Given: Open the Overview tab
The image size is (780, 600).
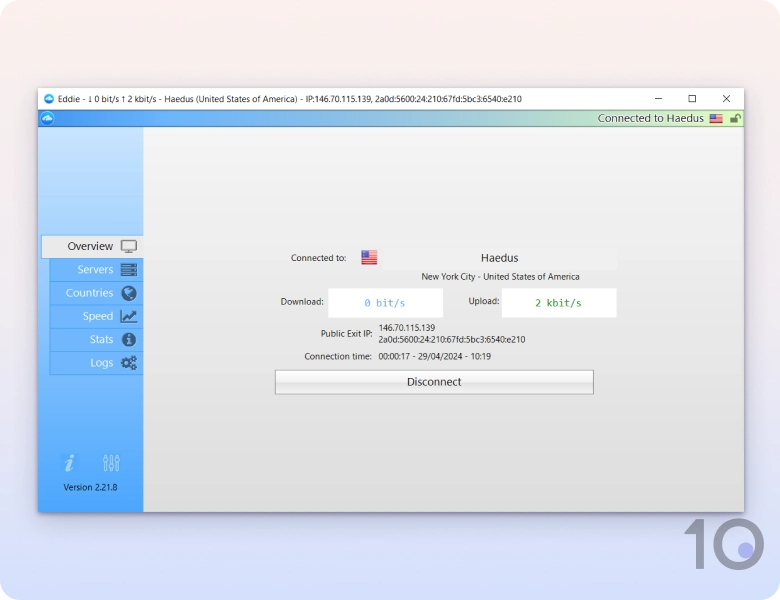Looking at the screenshot, I should (92, 247).
